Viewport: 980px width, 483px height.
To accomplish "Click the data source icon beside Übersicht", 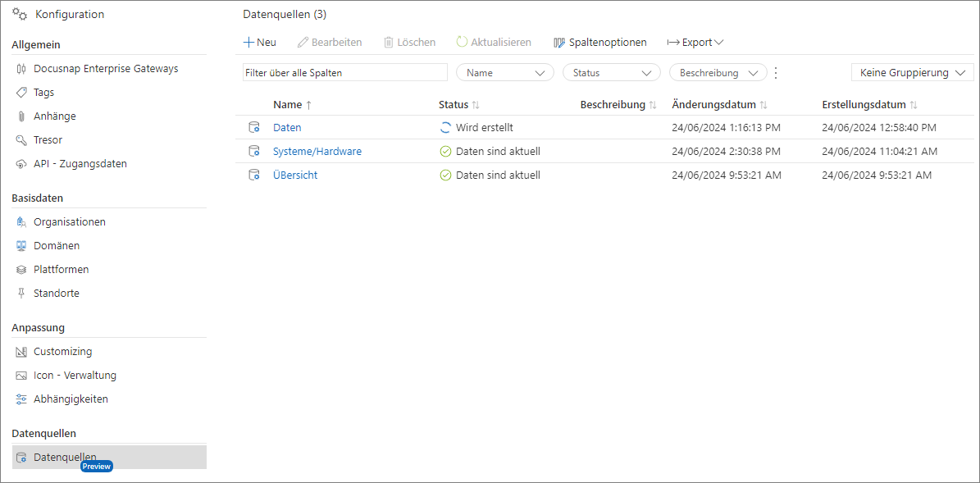I will point(254,175).
